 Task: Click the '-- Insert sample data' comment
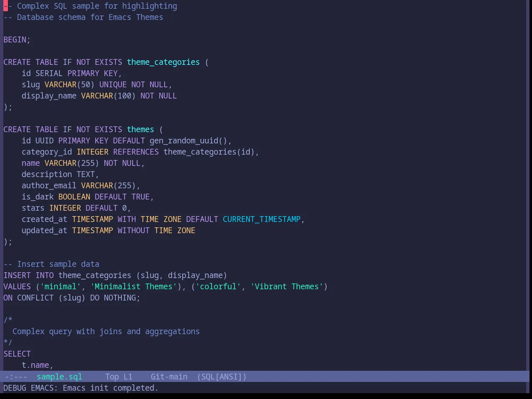(52, 264)
